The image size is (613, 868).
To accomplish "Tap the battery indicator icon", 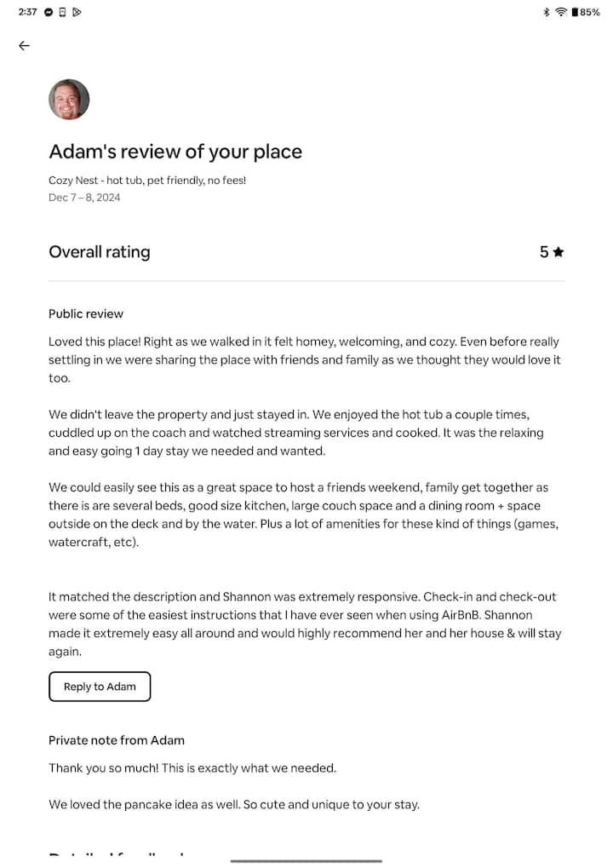I will pyautogui.click(x=575, y=12).
